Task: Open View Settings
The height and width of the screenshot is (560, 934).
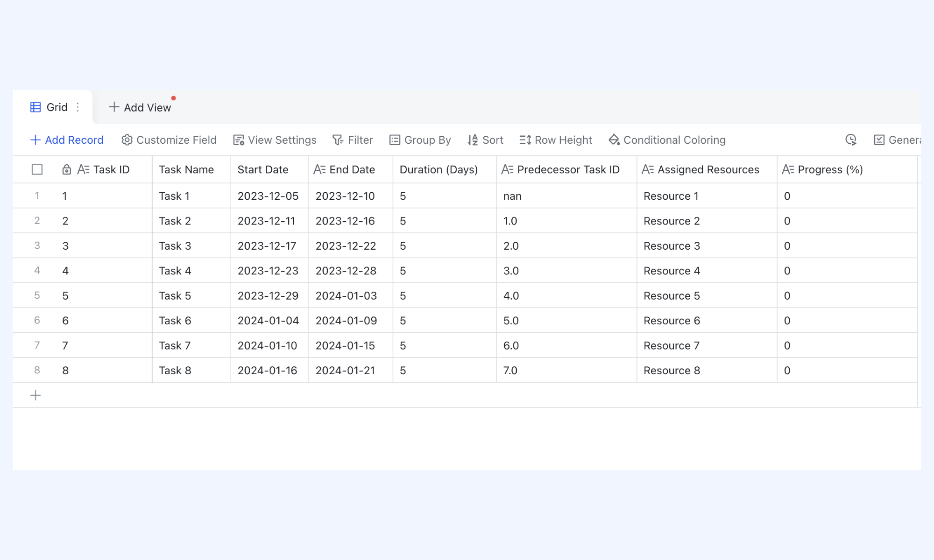Action: (275, 140)
